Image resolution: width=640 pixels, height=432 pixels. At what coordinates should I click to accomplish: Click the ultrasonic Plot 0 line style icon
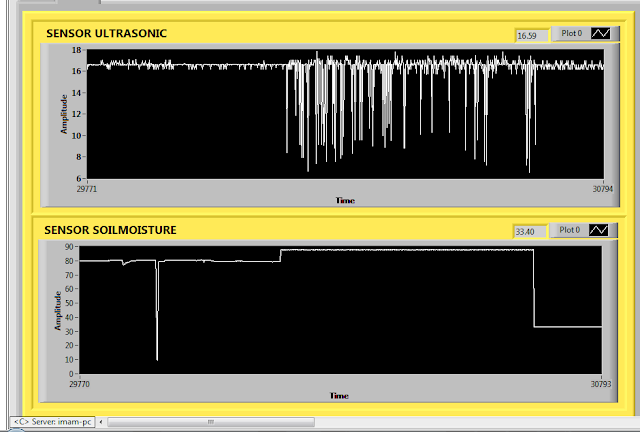pyautogui.click(x=601, y=33)
